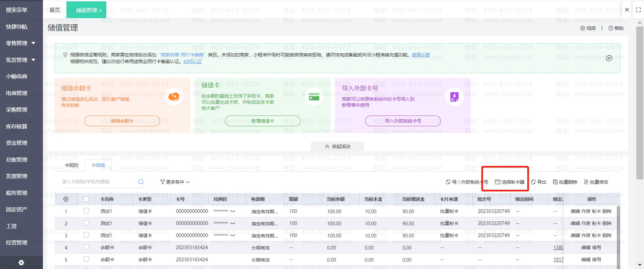
Task: Switch to the 卡规则 tab
Action: [x=71, y=165]
